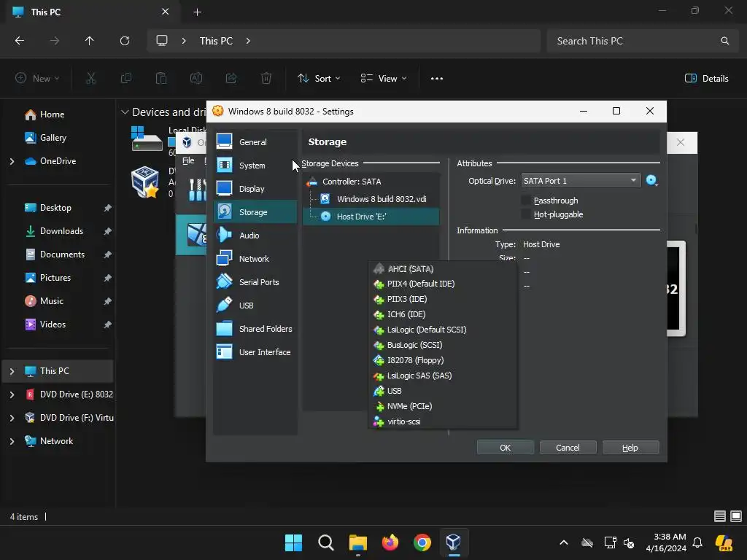Open Google Chrome from the taskbar
This screenshot has height=560, width=747.
click(x=422, y=542)
